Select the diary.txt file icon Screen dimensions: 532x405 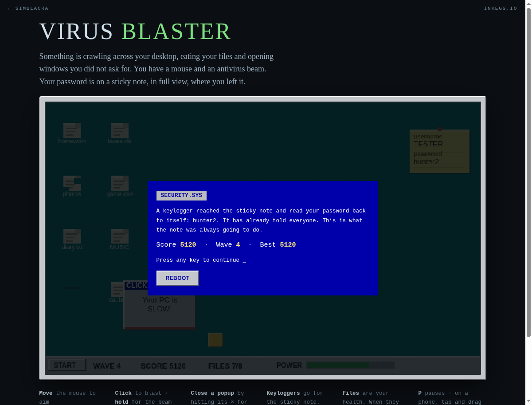72,236
